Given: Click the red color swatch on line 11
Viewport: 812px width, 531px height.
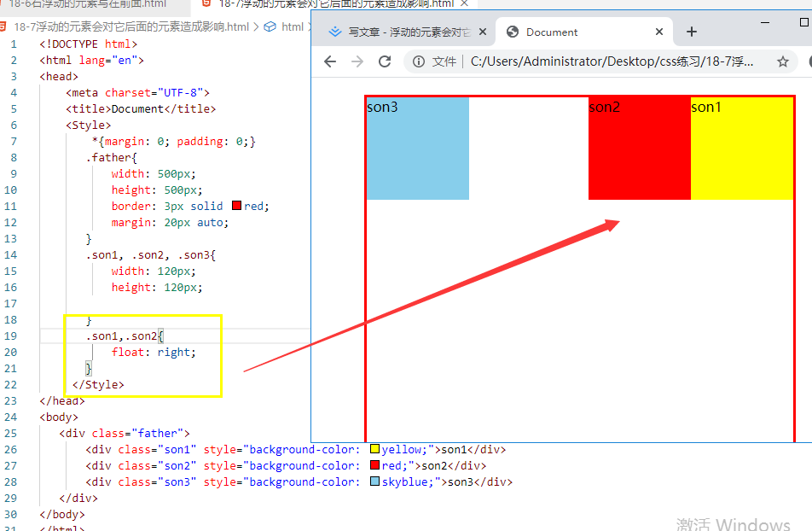Looking at the screenshot, I should point(236,206).
